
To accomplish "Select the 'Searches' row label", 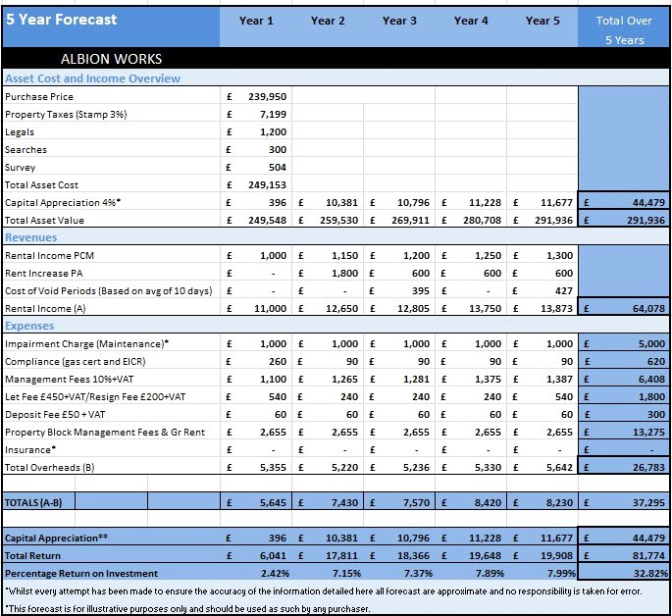I will (x=26, y=149).
